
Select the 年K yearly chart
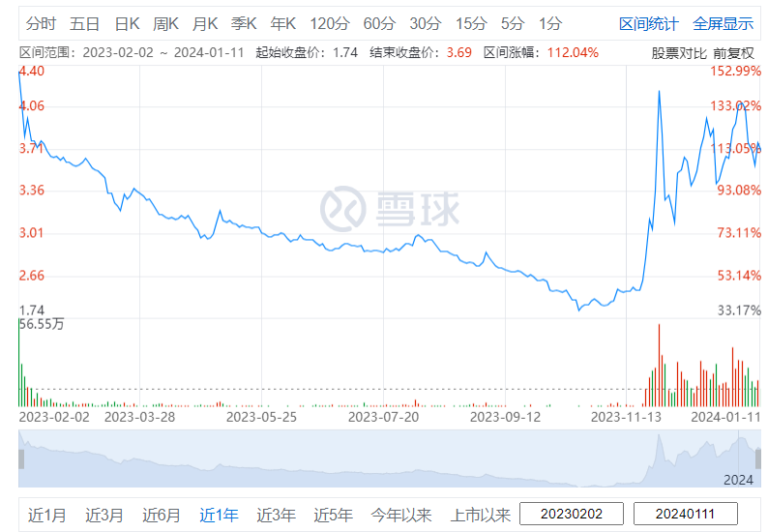tap(283, 23)
